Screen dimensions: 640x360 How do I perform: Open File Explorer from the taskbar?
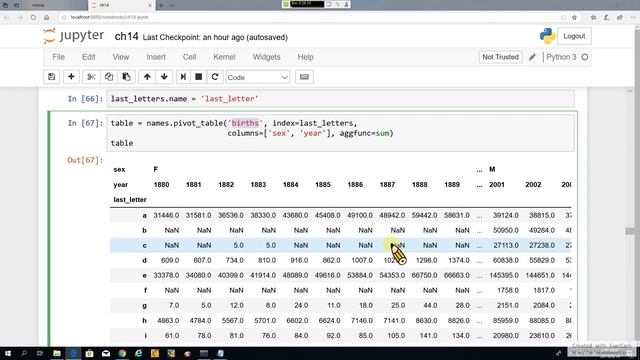coord(57,353)
